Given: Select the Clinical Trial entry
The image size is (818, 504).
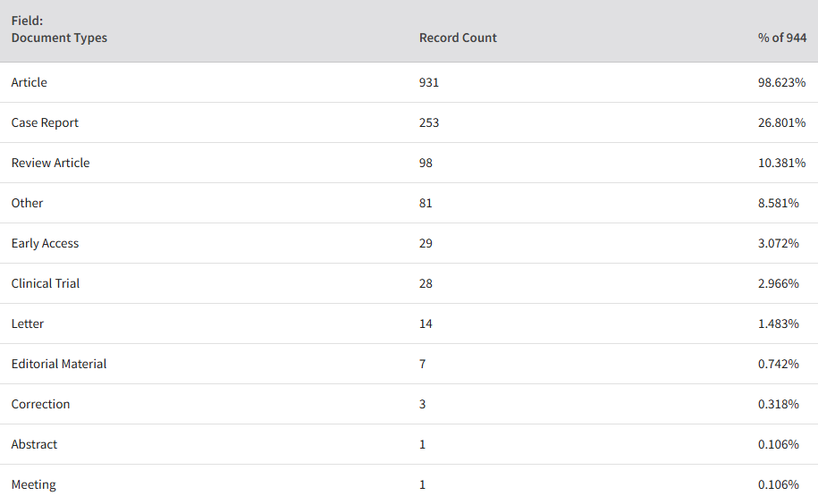Looking at the screenshot, I should pos(46,283).
